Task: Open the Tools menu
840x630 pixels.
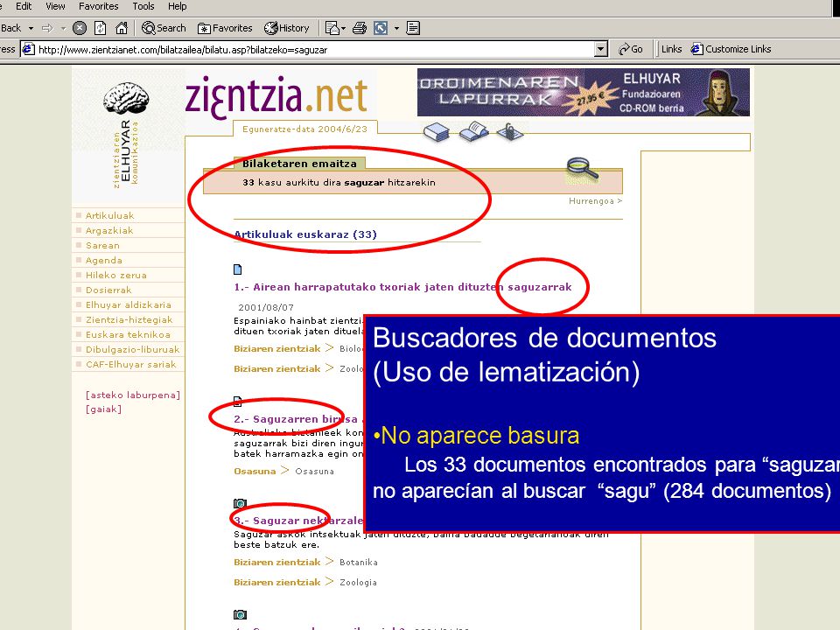Action: (x=143, y=6)
